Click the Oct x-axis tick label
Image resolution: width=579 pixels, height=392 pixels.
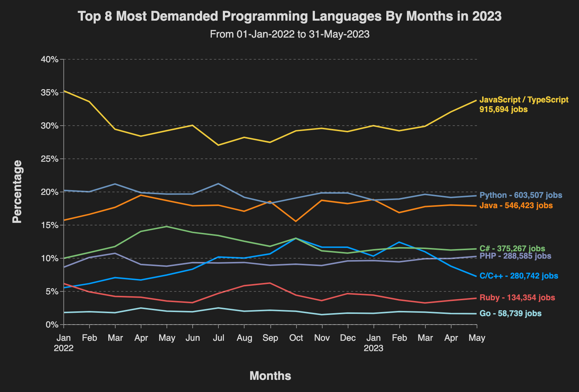click(296, 338)
